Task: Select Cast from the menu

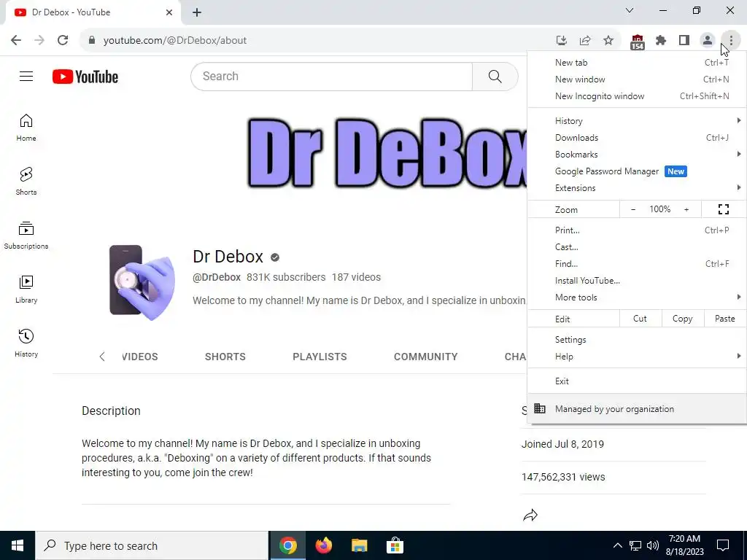Action: (637, 246)
